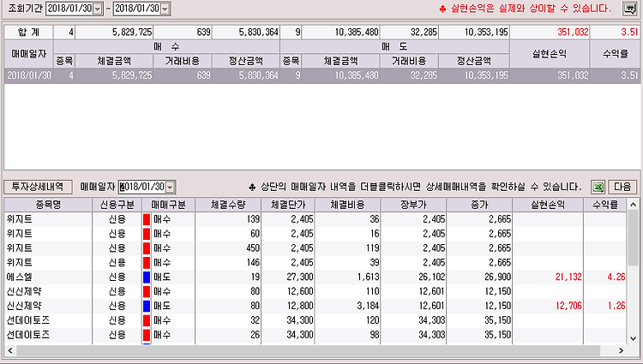Click the 매매구분 column header
This screenshot has height=364, width=643.
(168, 205)
